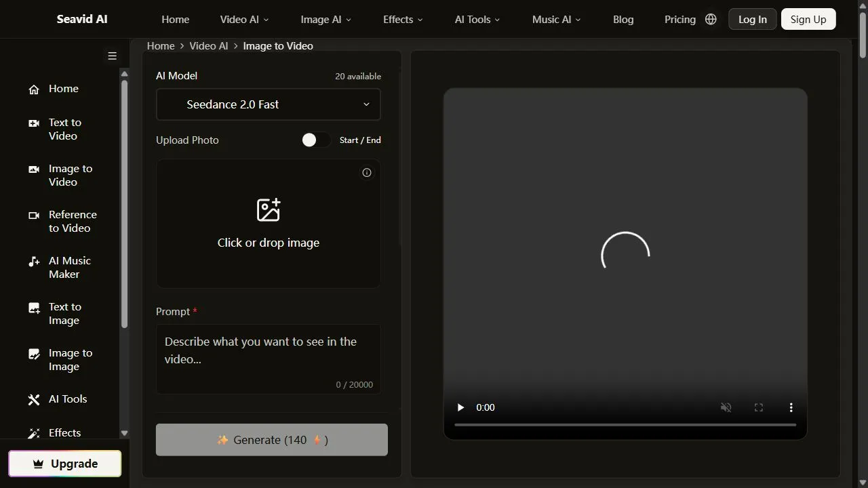The image size is (868, 488).
Task: Click the Home house icon in sidebar
Action: [x=34, y=89]
